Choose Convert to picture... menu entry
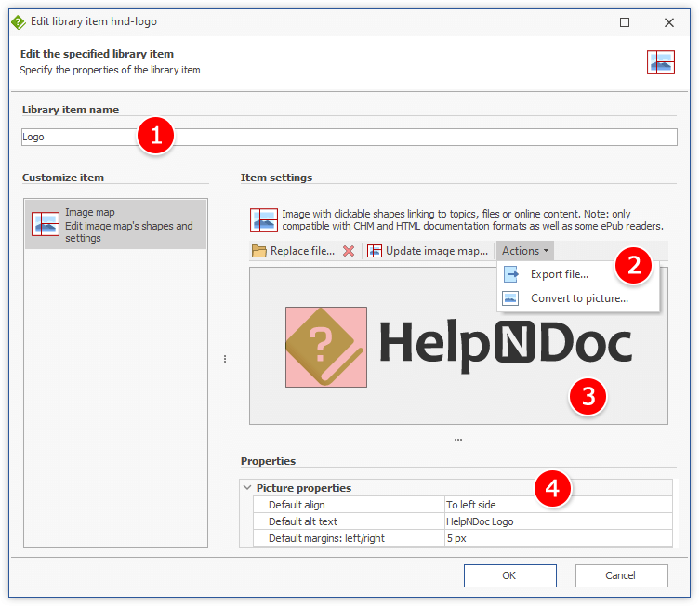Screen dimensions: 700x607 click(578, 298)
